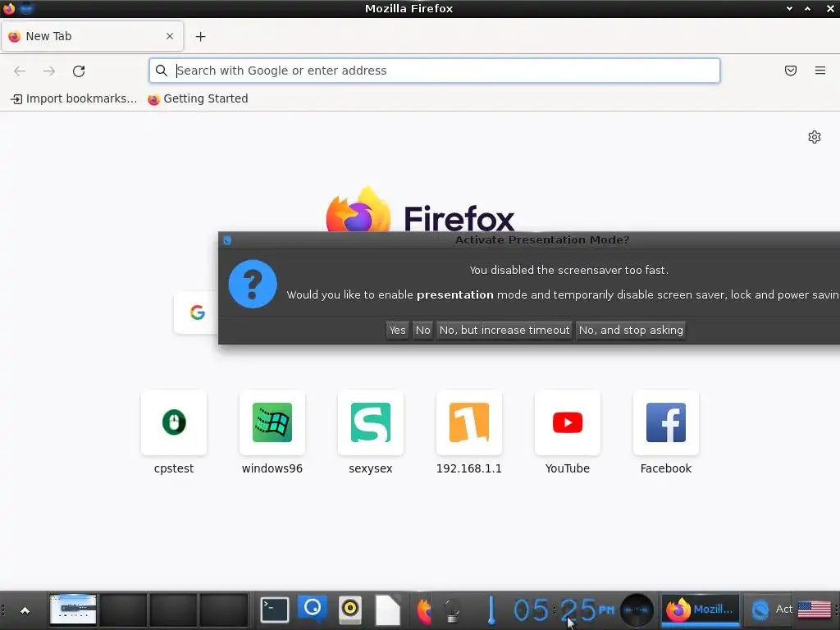
Task: Open the blank document launcher in panel
Action: [x=387, y=609]
